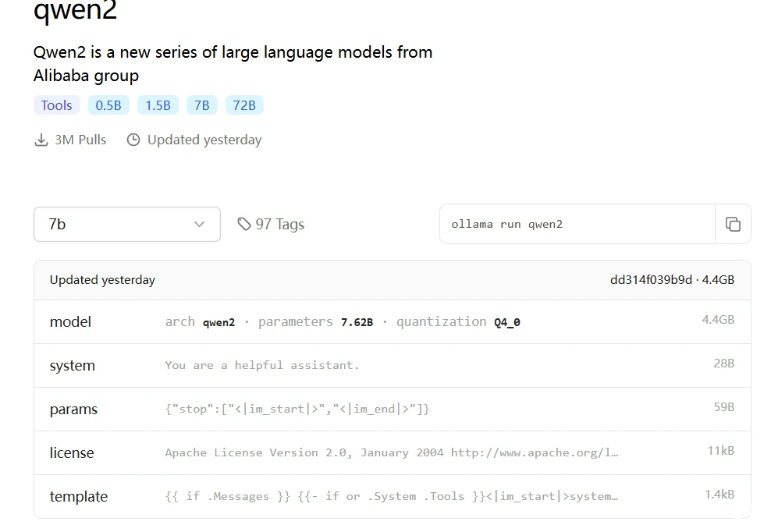Click the tag icon beside 97 Tags

coord(243,224)
